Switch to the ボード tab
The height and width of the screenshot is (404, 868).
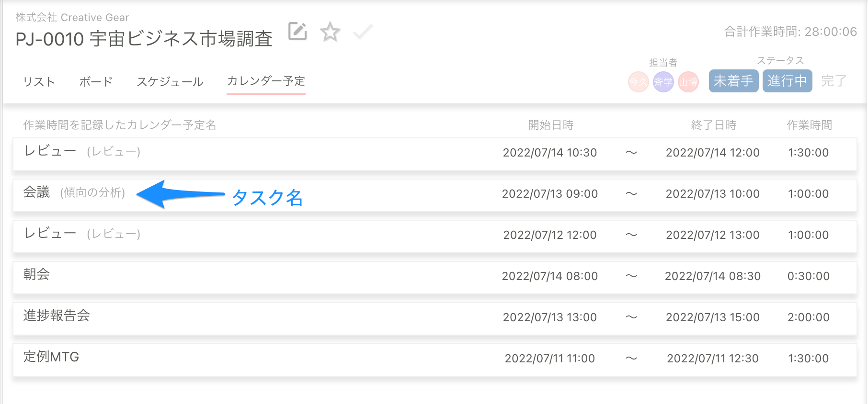[95, 81]
